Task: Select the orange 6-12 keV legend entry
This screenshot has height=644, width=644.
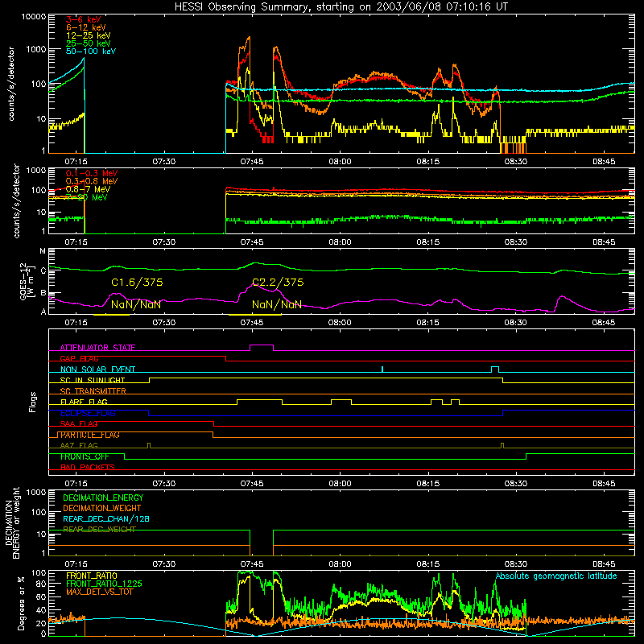Action: pos(86,27)
